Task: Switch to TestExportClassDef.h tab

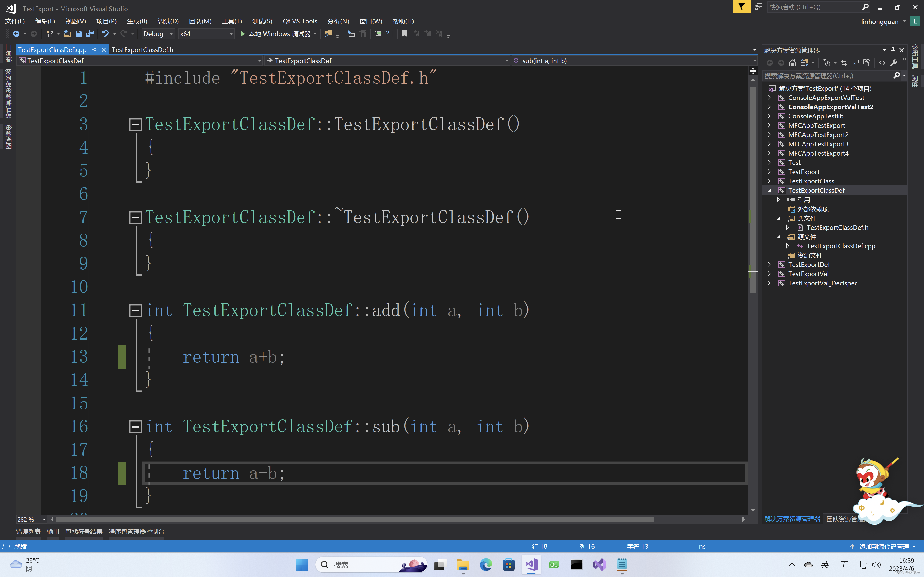Action: pyautogui.click(x=142, y=50)
